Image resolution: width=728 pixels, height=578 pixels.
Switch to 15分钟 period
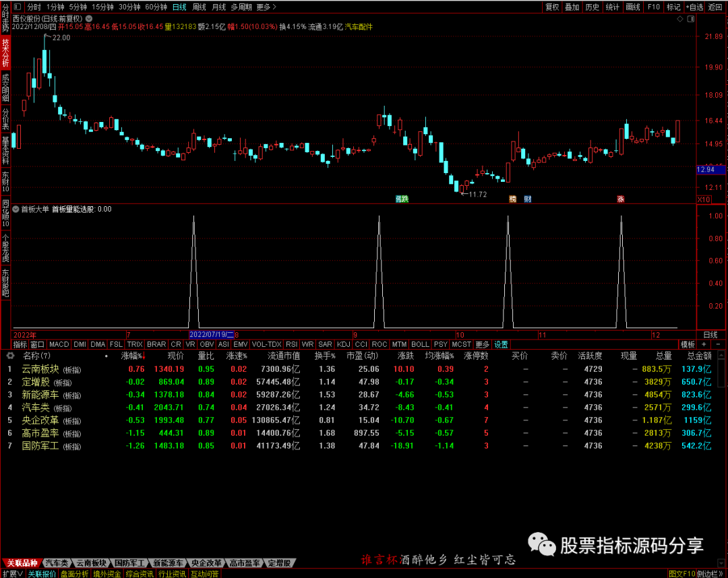click(102, 7)
